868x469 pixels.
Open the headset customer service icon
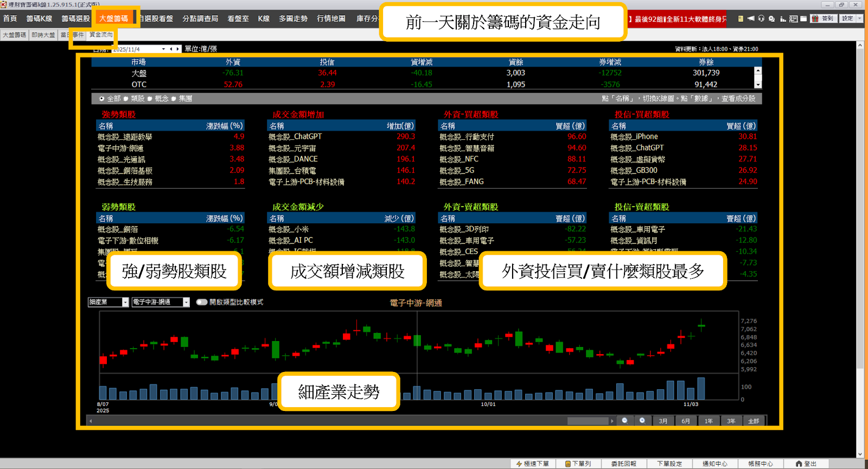[761, 18]
